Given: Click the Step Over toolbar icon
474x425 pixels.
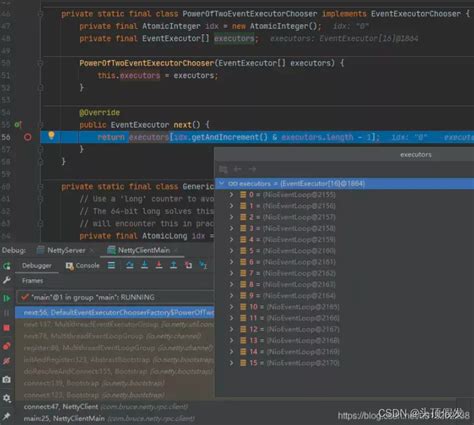Looking at the screenshot, I should (x=130, y=265).
